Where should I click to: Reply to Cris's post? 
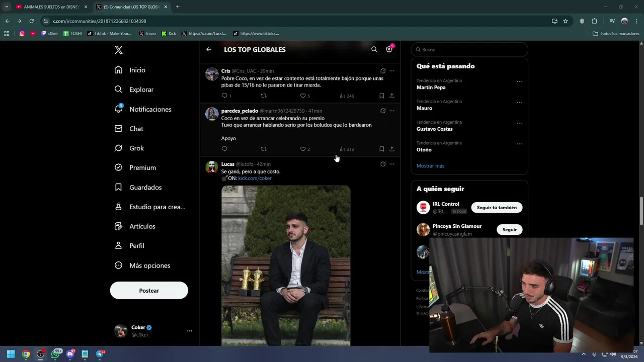point(224,96)
